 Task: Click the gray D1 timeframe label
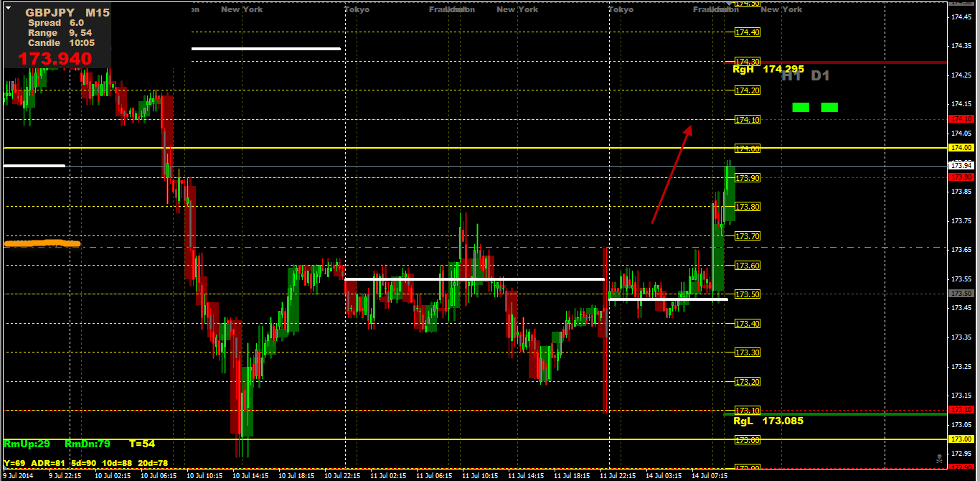coord(820,75)
